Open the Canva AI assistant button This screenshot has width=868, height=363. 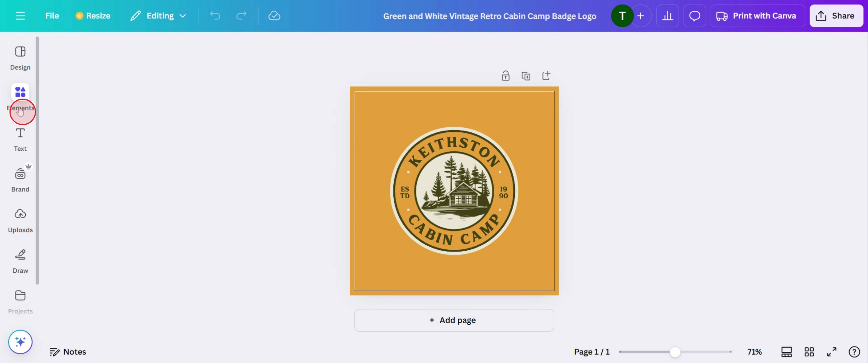(20, 342)
